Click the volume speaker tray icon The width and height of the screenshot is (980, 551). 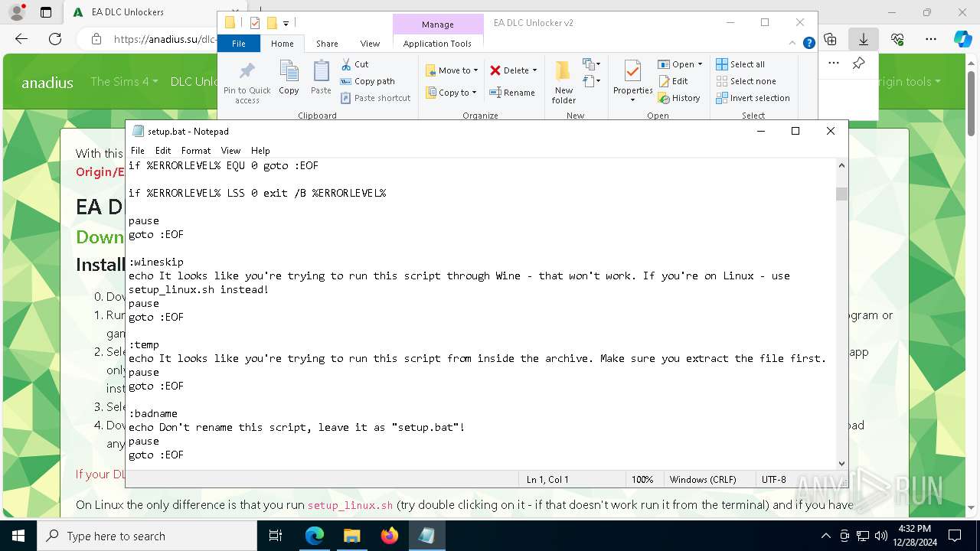pos(881,536)
